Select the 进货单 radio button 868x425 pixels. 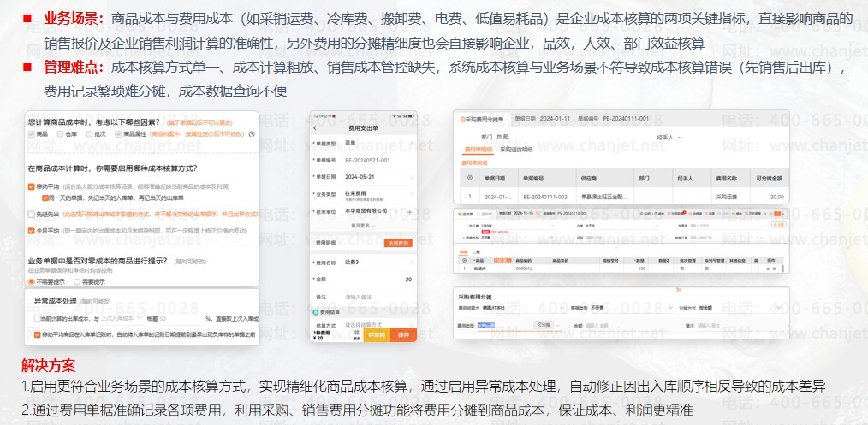[458, 213]
